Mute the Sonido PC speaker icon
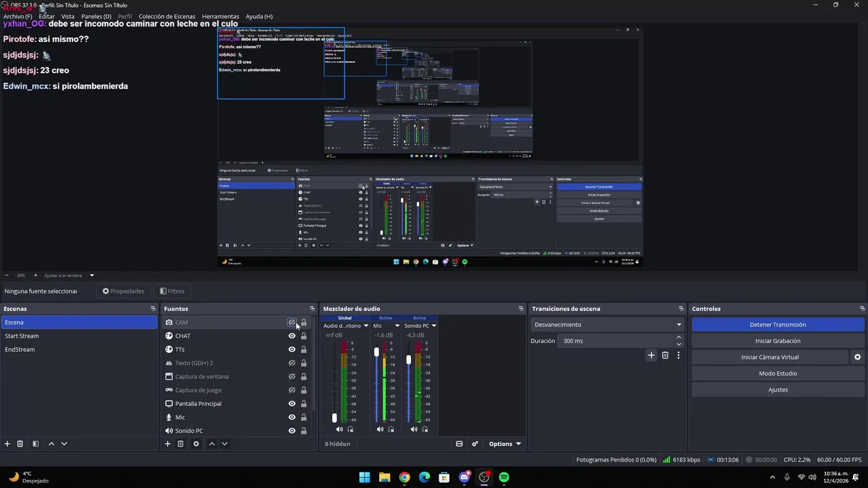This screenshot has height=488, width=868. pyautogui.click(x=414, y=429)
